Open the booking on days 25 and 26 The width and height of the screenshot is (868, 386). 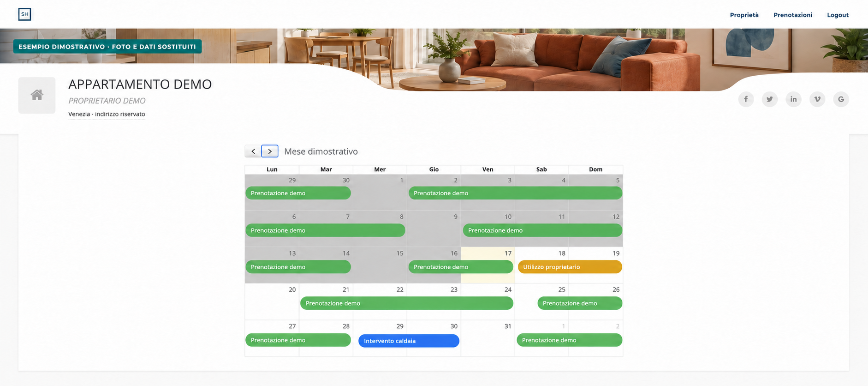coord(580,303)
